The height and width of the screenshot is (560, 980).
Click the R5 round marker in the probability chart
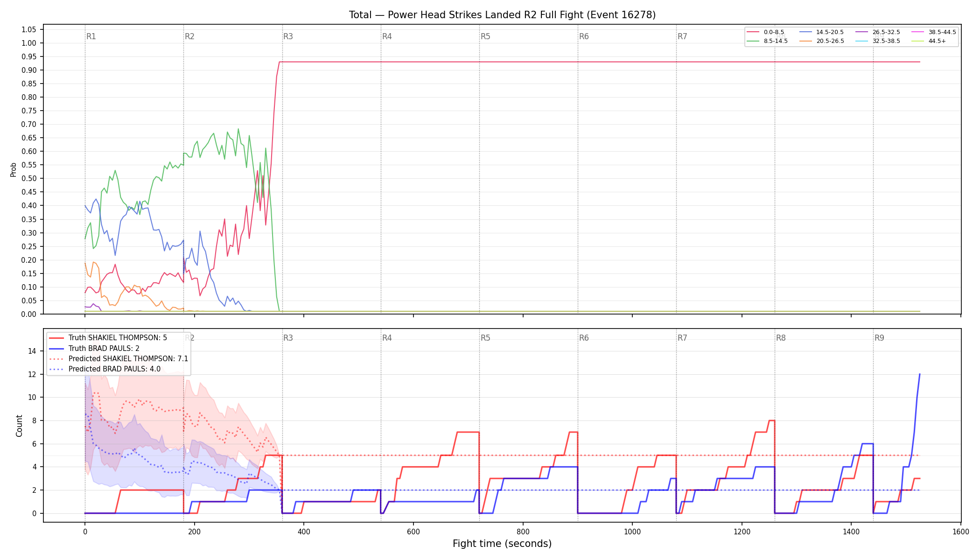(485, 36)
